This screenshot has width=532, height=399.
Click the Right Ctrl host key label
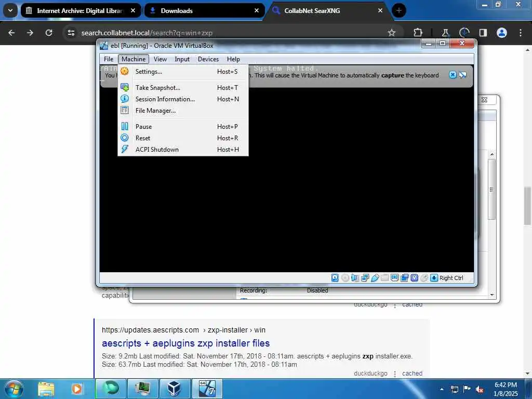[x=451, y=278]
